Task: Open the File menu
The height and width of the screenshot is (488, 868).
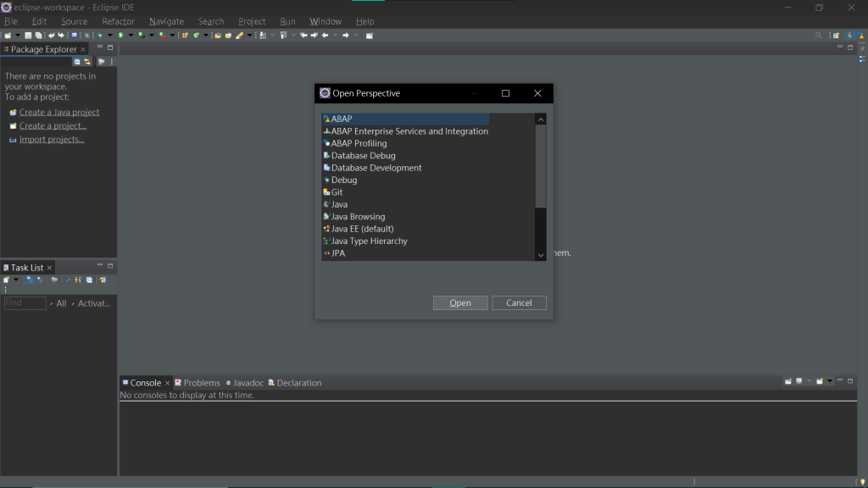Action: coord(10,21)
